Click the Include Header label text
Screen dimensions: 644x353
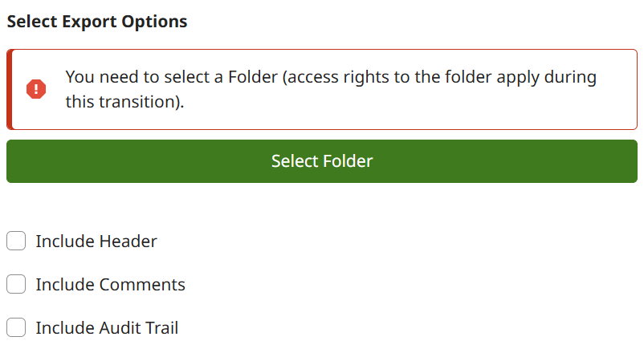click(96, 241)
